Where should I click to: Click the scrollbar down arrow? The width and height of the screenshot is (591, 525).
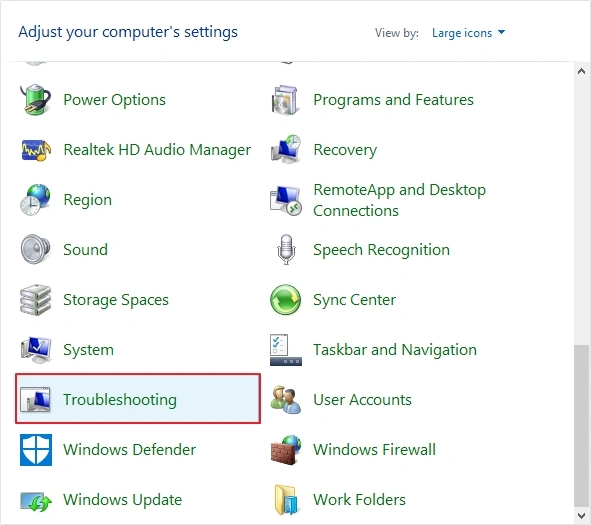point(582,515)
